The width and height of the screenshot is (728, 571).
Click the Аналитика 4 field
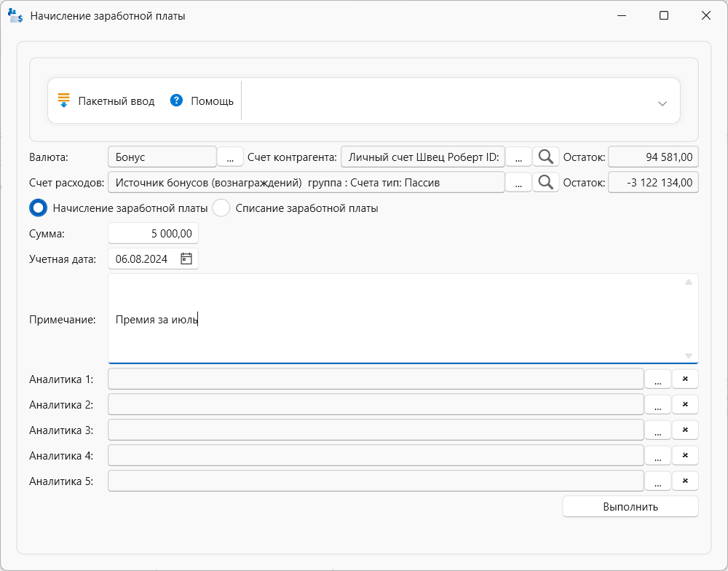pos(376,456)
